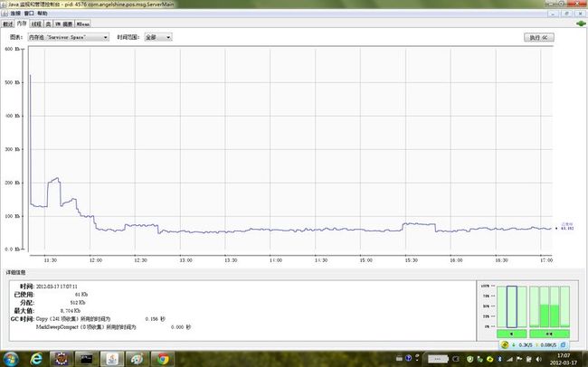Click the green 非堆 non-heap label button
The width and height of the screenshot is (588, 367).
coord(549,334)
